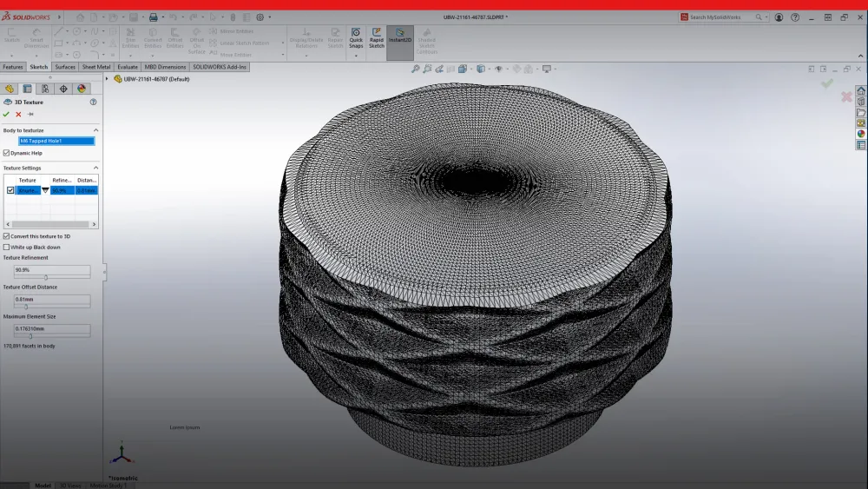The height and width of the screenshot is (489, 868).
Task: Click the Home icon in the top toolbar
Action: [x=80, y=17]
